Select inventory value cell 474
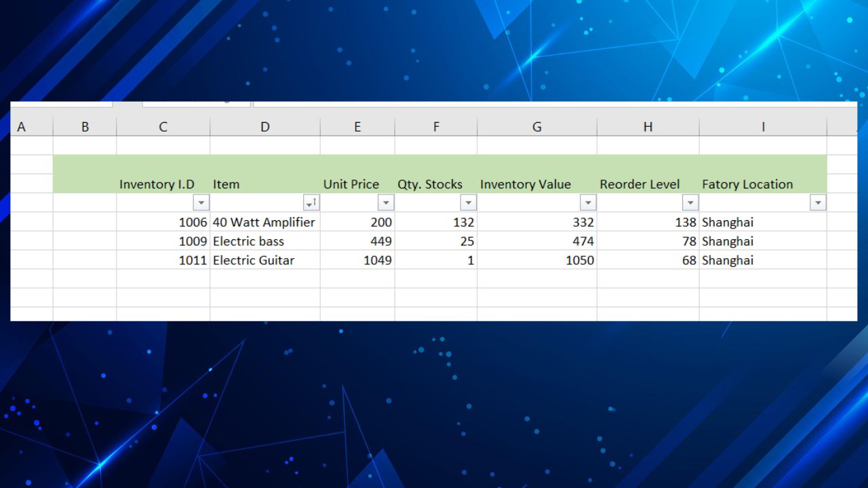868x488 pixels. [x=537, y=241]
